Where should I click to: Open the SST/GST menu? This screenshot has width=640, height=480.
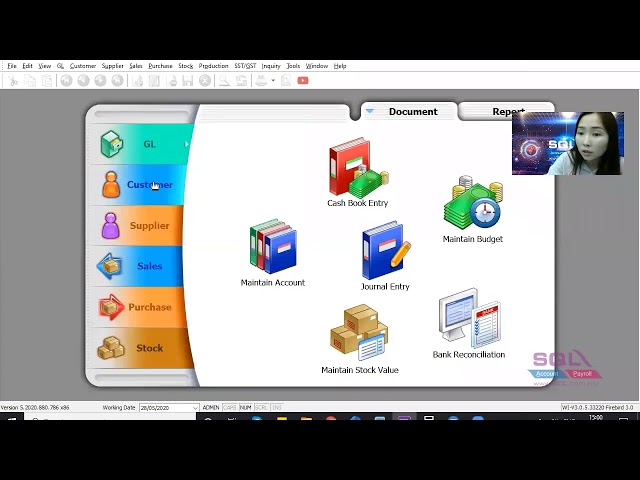(x=245, y=66)
